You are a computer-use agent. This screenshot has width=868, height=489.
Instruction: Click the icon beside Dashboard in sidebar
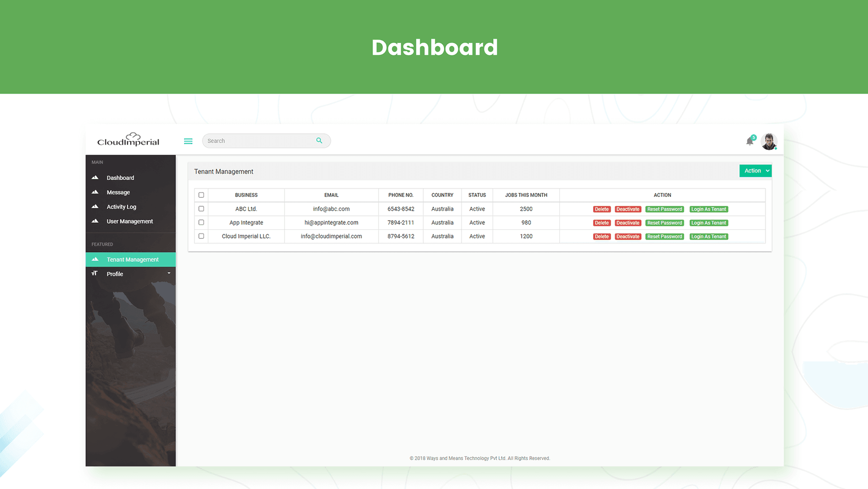point(95,177)
